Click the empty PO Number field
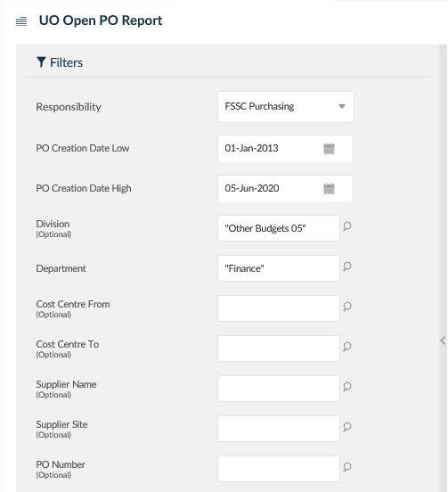This screenshot has width=448, height=492. point(279,469)
